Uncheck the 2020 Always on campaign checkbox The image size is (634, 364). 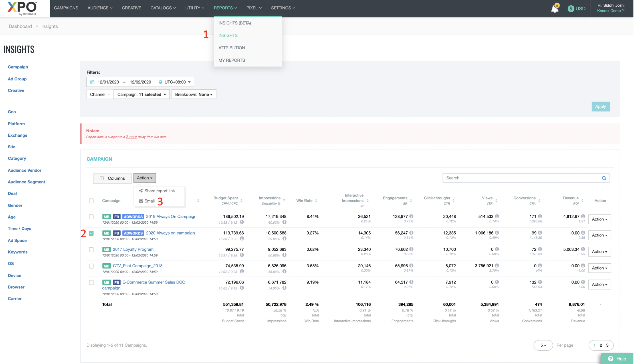[x=91, y=233]
